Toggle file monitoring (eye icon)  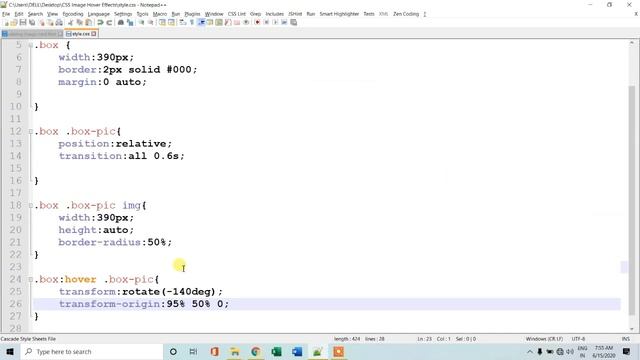[246, 22]
